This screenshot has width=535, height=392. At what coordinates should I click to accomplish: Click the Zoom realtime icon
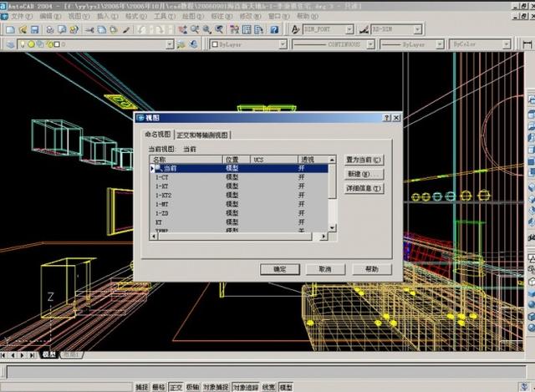[x=195, y=30]
